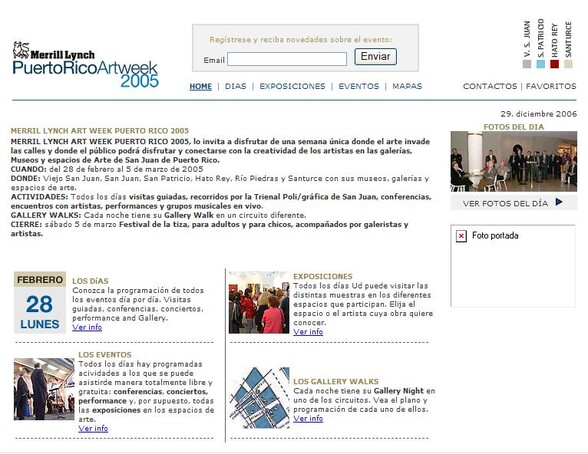This screenshot has width=588, height=454.
Task: Click the FEBRERO 28 LUNES calendar tile
Action: click(40, 303)
